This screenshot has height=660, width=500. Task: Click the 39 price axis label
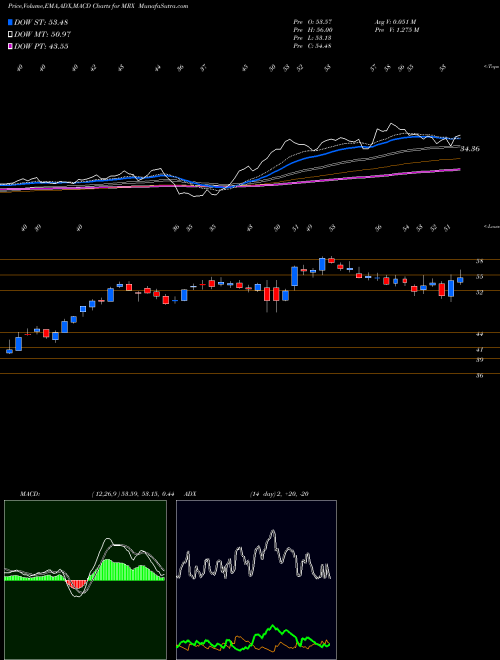(479, 360)
